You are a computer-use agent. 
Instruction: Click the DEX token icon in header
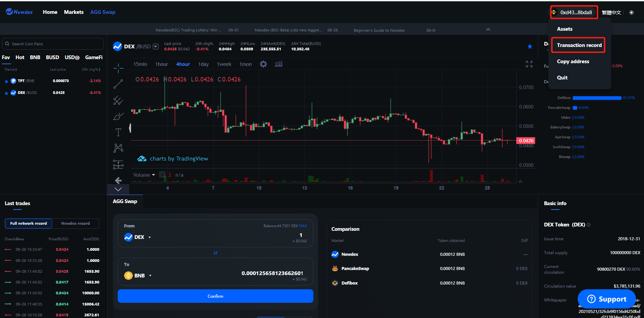point(117,46)
